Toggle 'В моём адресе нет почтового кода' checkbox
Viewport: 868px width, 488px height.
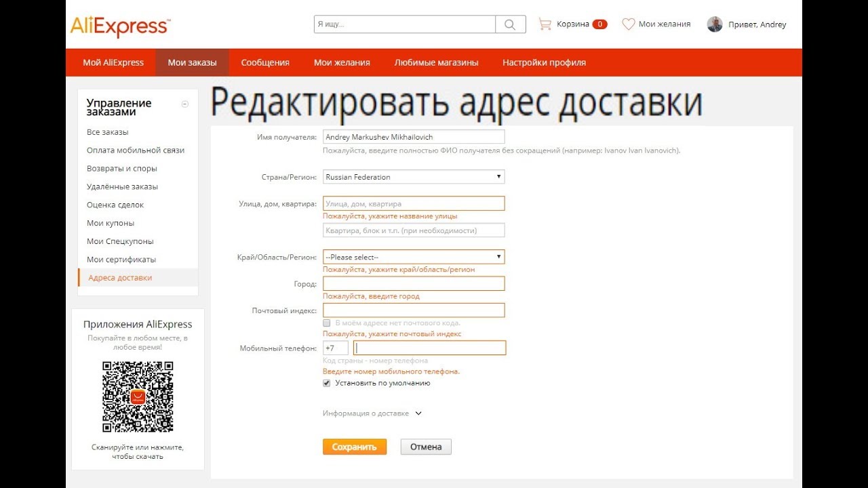(326, 323)
